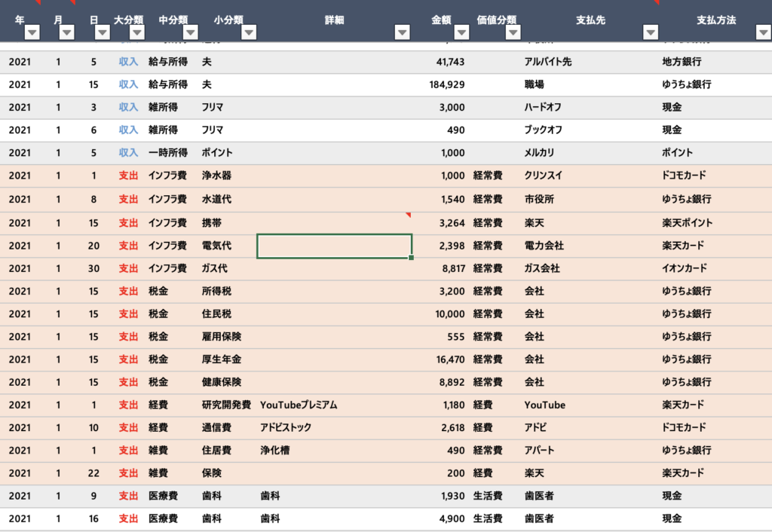The width and height of the screenshot is (772, 532).
Task: Select the 地方銀行 payment method cell
Action: point(682,62)
